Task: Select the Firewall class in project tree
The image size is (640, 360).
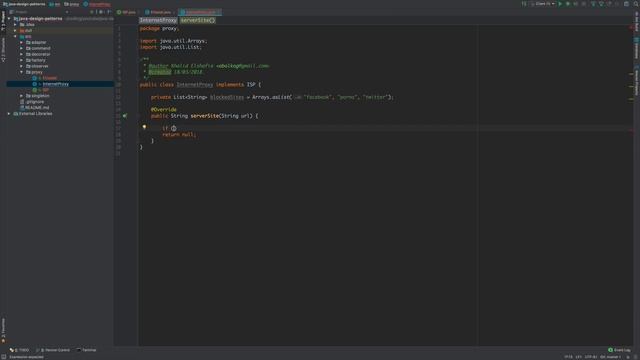Action: (50, 78)
